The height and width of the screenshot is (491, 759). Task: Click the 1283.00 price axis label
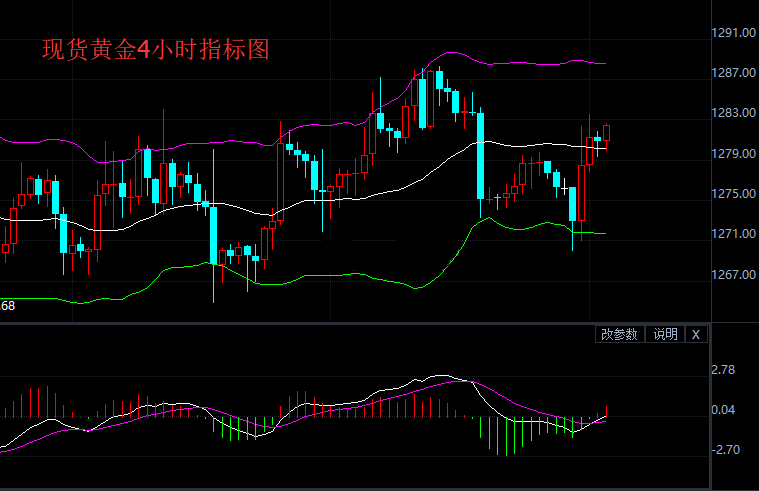click(x=733, y=113)
